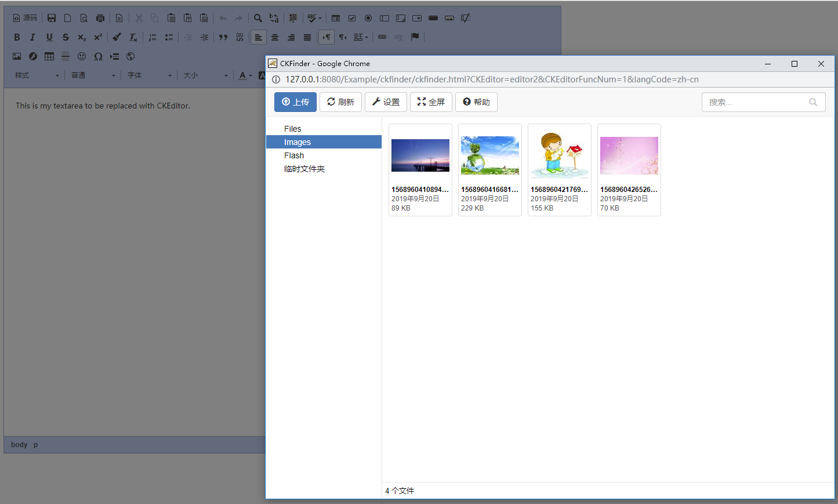
Task: Switch to the Flash folder
Action: click(294, 155)
